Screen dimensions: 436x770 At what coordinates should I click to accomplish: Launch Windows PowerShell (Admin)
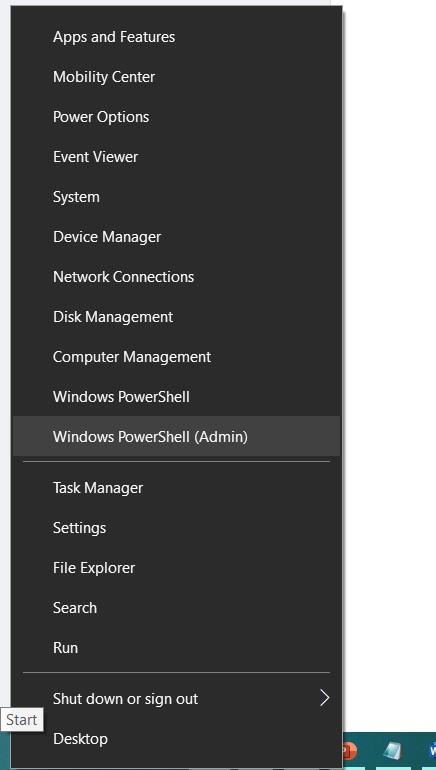click(176, 437)
